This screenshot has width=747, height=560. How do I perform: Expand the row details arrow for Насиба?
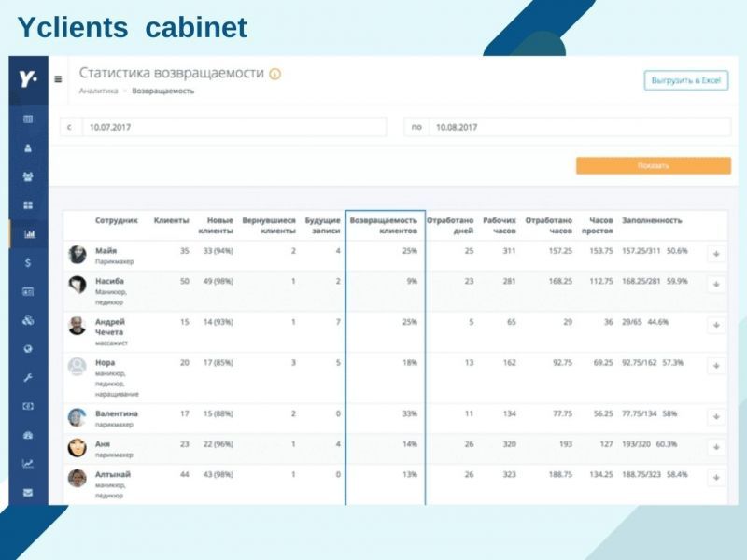(716, 286)
